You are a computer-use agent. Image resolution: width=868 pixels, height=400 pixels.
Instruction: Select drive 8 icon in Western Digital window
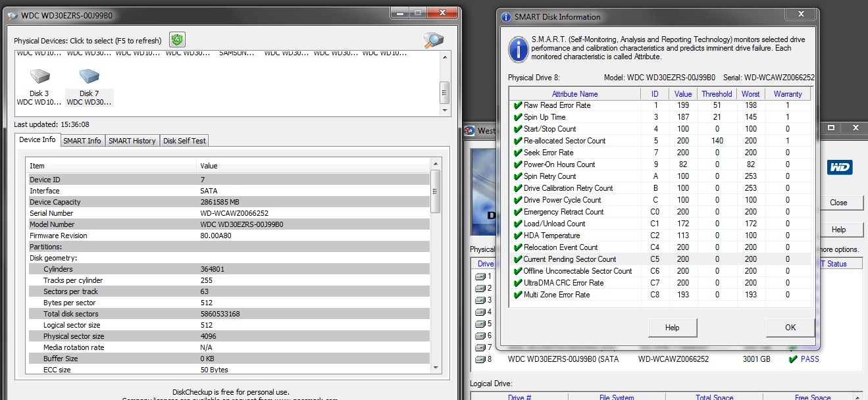coord(480,359)
